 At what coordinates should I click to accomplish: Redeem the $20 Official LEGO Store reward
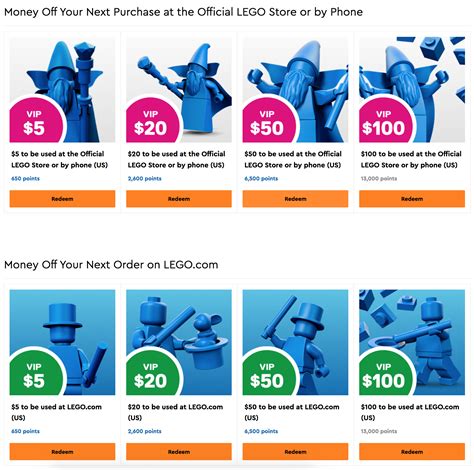pyautogui.click(x=179, y=199)
